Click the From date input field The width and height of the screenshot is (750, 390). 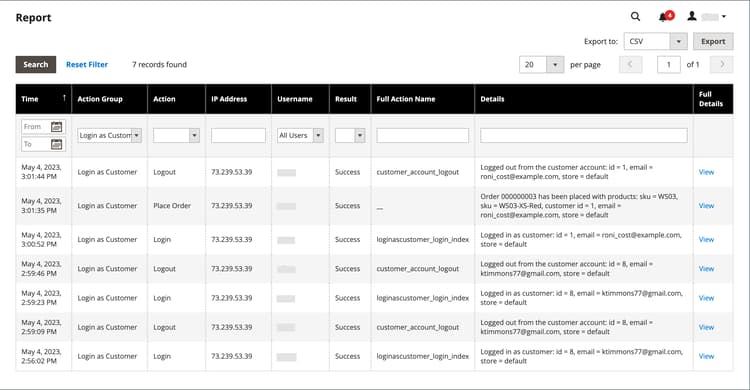coord(36,127)
